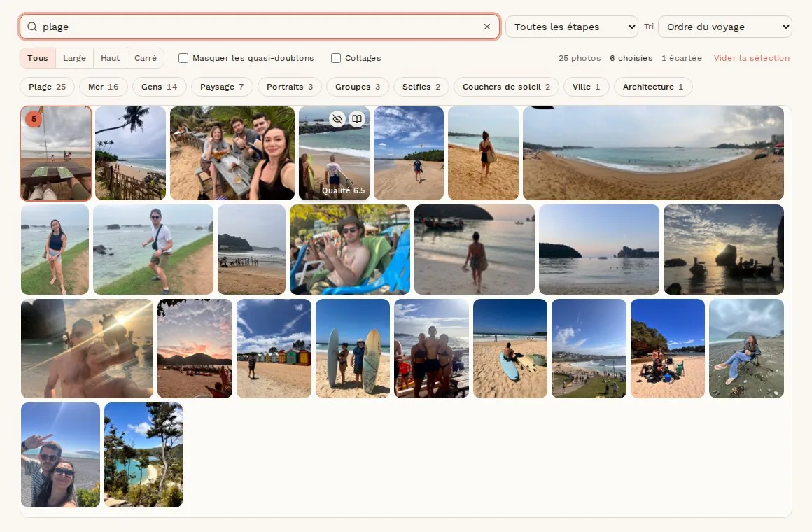Image resolution: width=812 pixels, height=532 pixels.
Task: Open photo of three people in swimwear
Action: 431,348
